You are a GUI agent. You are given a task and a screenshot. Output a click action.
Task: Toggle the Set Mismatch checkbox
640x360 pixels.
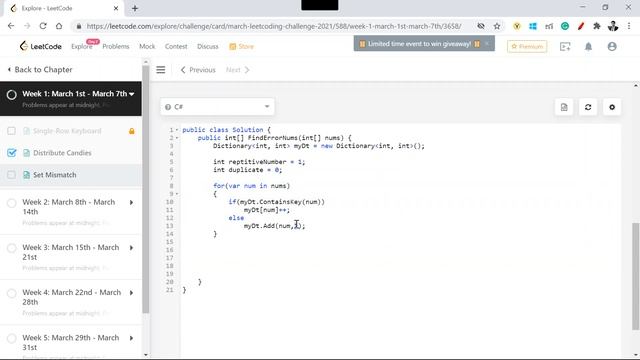pos(11,175)
